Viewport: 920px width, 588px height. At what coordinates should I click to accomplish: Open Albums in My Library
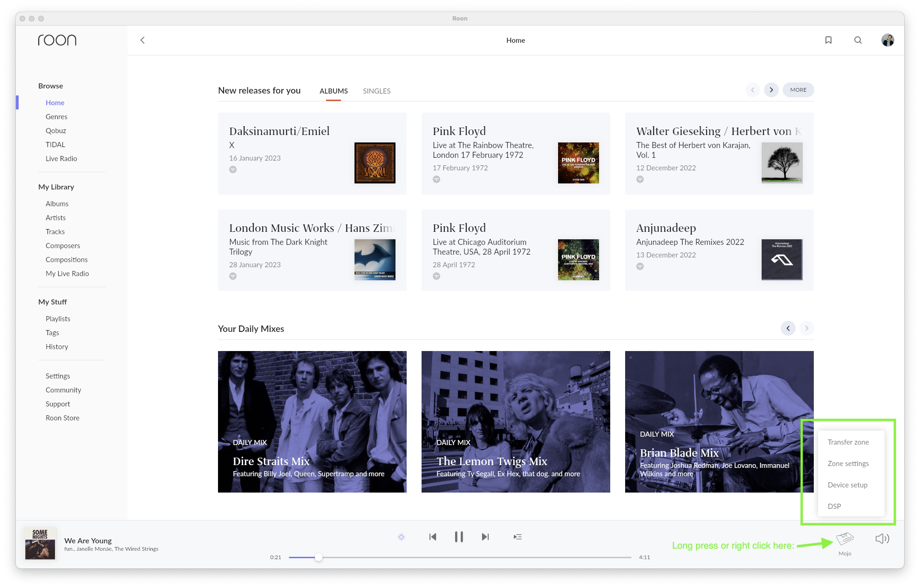[x=57, y=203]
